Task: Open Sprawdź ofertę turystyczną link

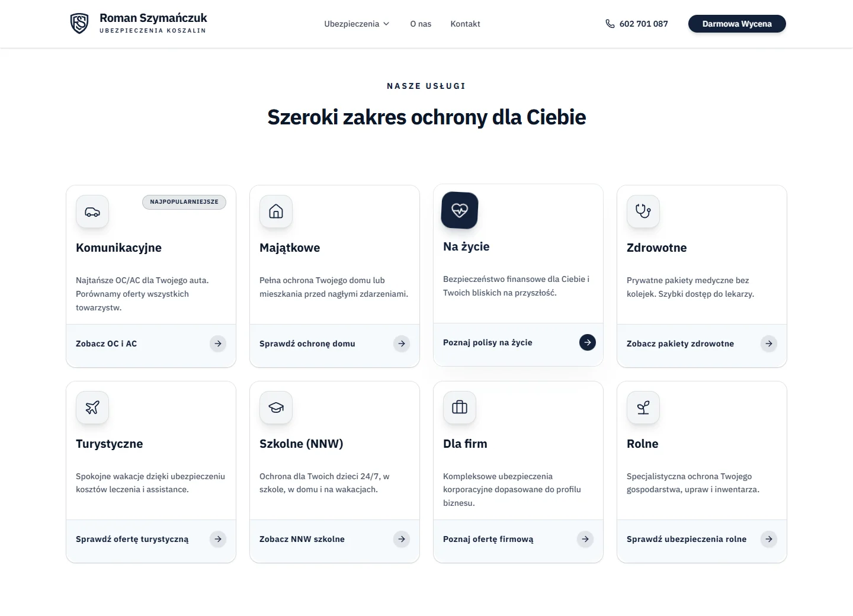Action: (x=132, y=539)
